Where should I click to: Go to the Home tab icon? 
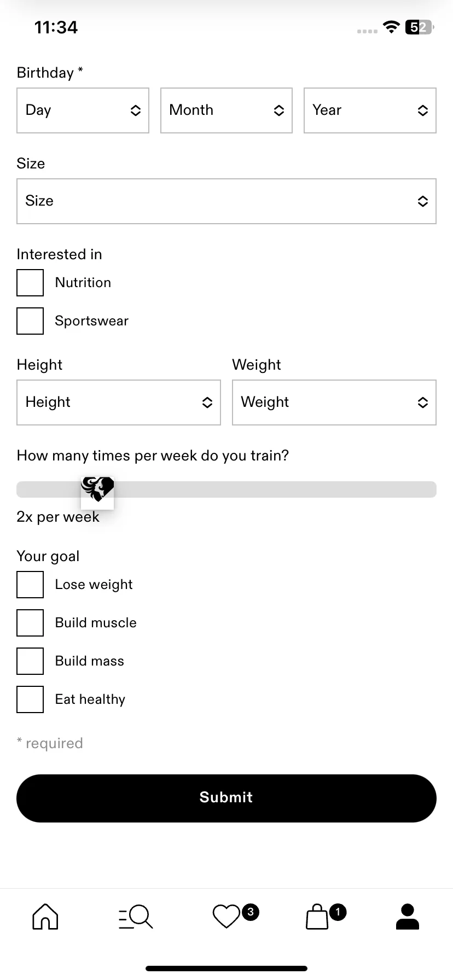pyautogui.click(x=45, y=916)
